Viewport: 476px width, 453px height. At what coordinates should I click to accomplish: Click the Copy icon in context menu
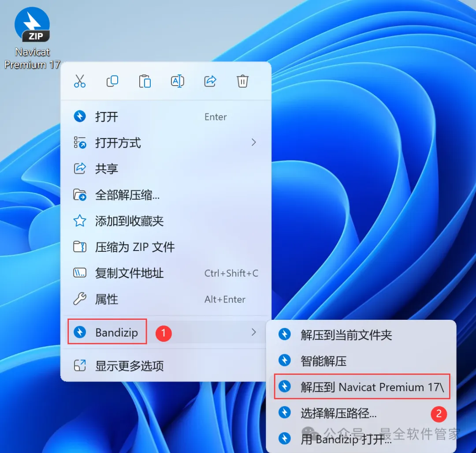coord(112,81)
